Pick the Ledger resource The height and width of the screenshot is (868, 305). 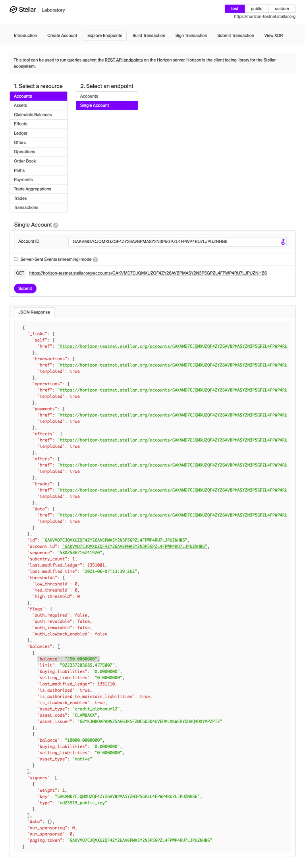[x=39, y=133]
